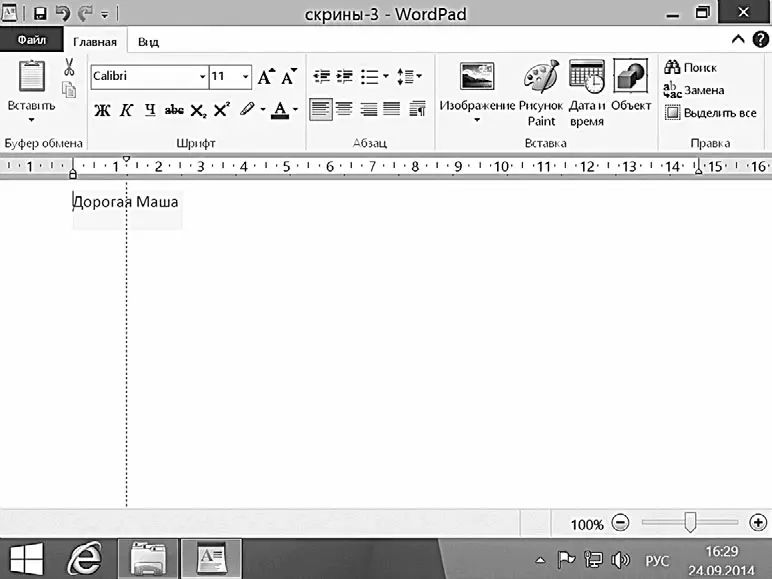Toggle bold formatting (Ж)

[x=102, y=110]
